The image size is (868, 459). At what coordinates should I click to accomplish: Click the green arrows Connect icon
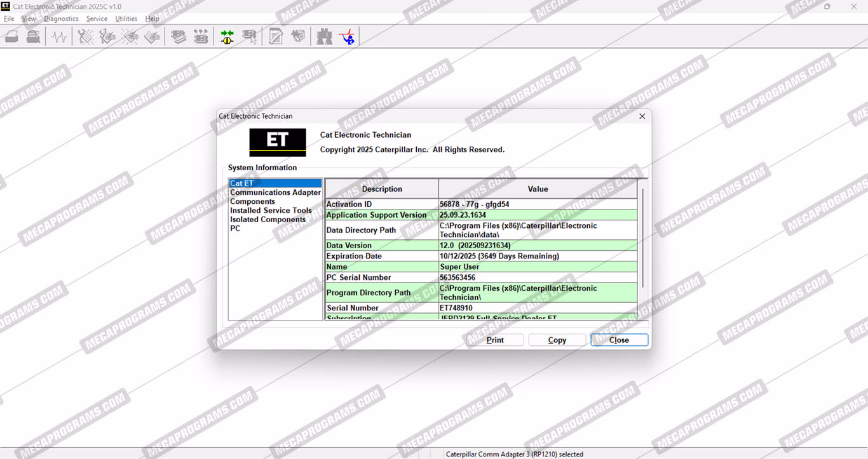227,37
